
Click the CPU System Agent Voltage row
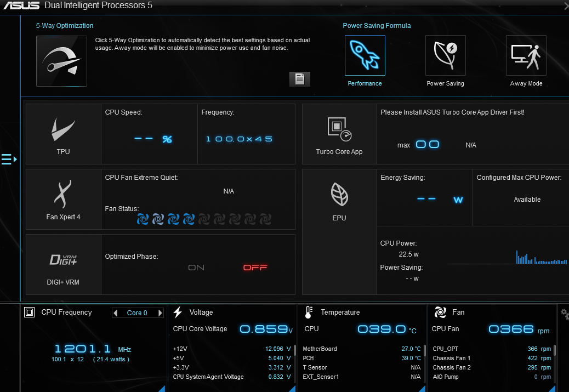(232, 377)
